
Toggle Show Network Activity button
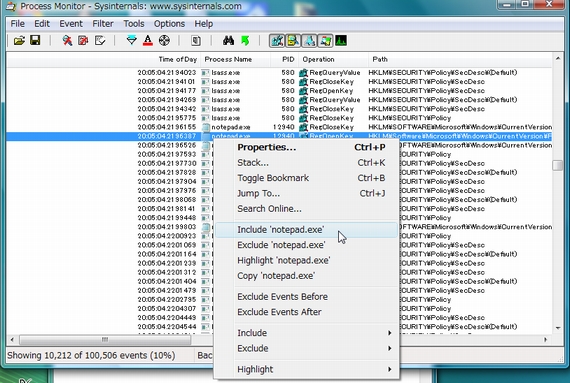[x=309, y=40]
